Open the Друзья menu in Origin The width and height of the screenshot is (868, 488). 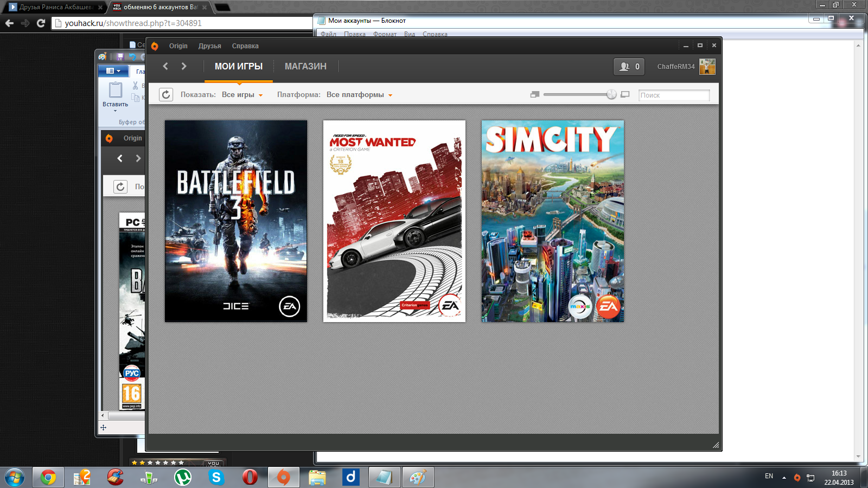point(209,46)
